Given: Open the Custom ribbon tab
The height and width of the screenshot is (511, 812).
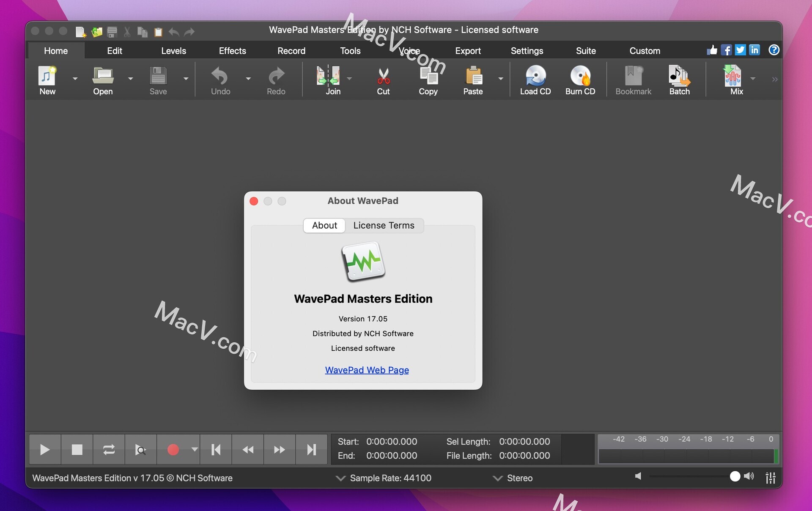Looking at the screenshot, I should click(645, 51).
